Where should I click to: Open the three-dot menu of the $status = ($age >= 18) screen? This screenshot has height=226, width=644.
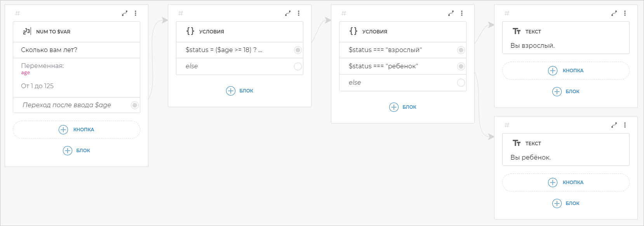[299, 13]
